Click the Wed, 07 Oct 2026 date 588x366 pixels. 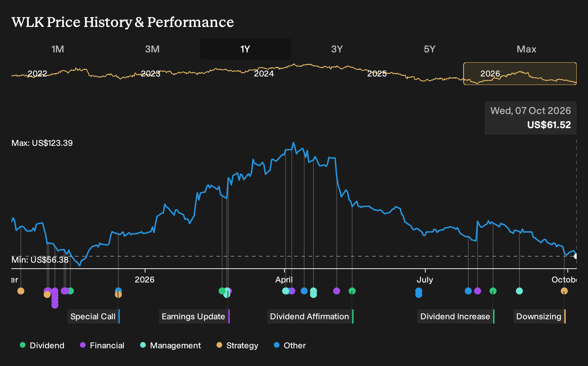click(x=530, y=111)
